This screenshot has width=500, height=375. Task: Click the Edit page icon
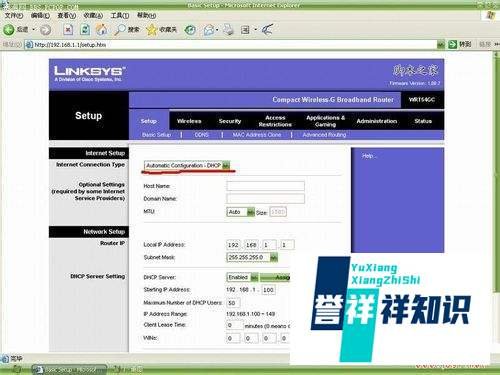[x=245, y=30]
